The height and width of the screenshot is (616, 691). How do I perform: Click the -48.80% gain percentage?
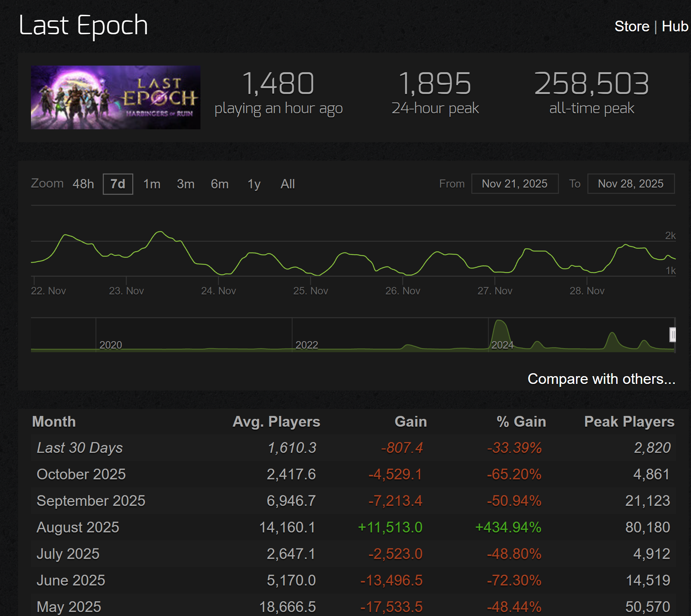click(x=514, y=554)
